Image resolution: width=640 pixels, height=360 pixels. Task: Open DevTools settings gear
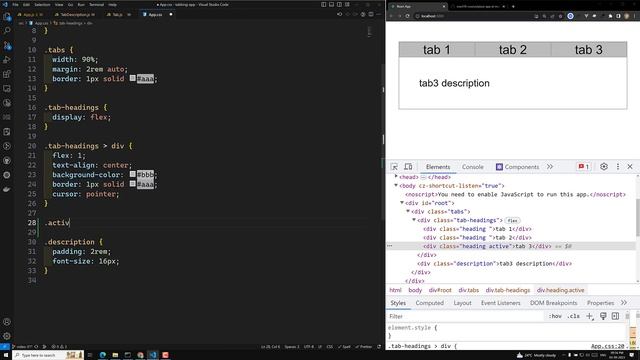coord(604,167)
